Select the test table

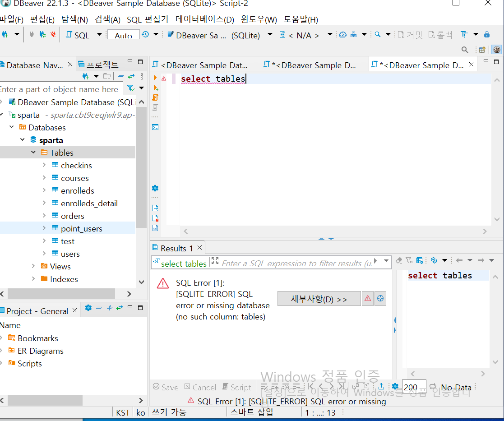(68, 241)
